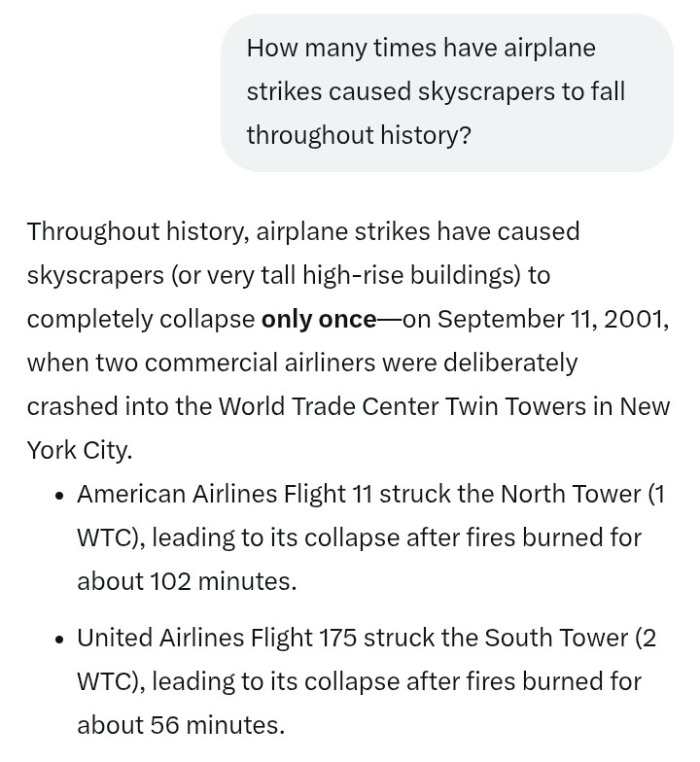Click "throughout history?" in the user question

pos(359,135)
